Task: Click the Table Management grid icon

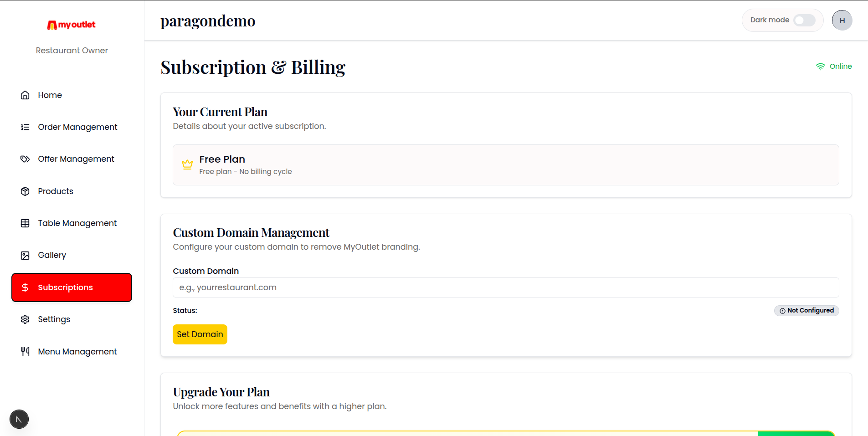Action: point(25,223)
